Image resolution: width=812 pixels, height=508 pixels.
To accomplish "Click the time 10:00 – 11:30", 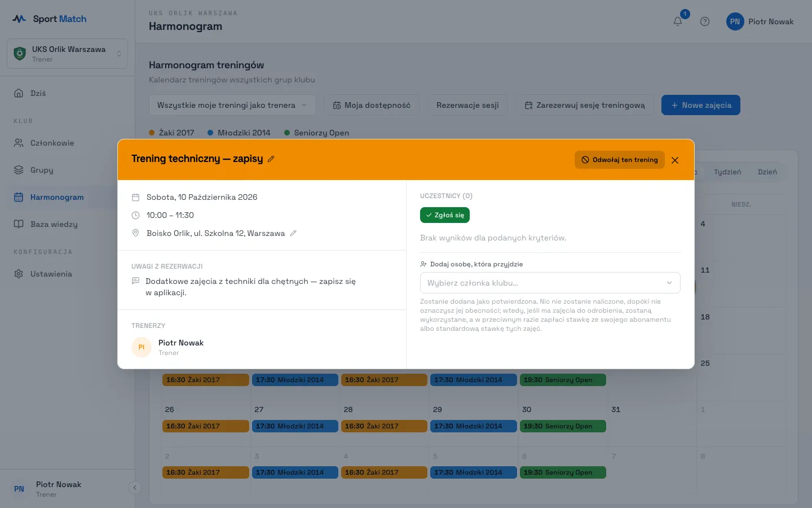I will tap(170, 215).
